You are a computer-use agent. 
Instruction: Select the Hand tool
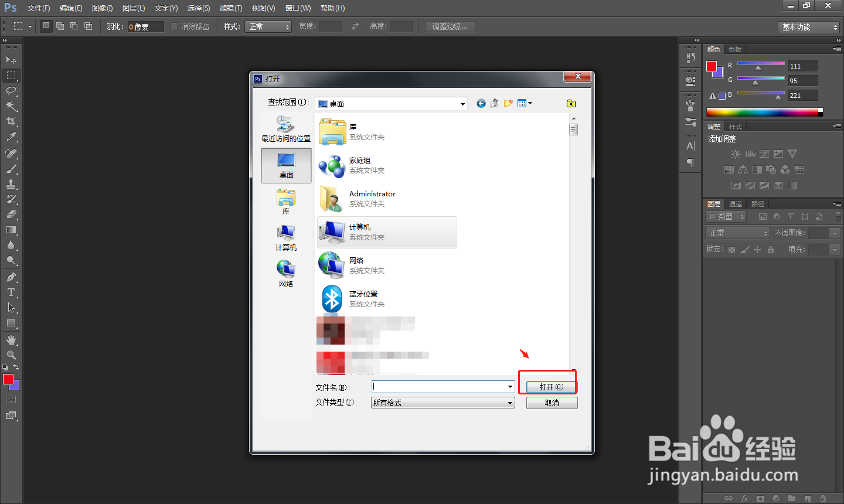click(11, 340)
